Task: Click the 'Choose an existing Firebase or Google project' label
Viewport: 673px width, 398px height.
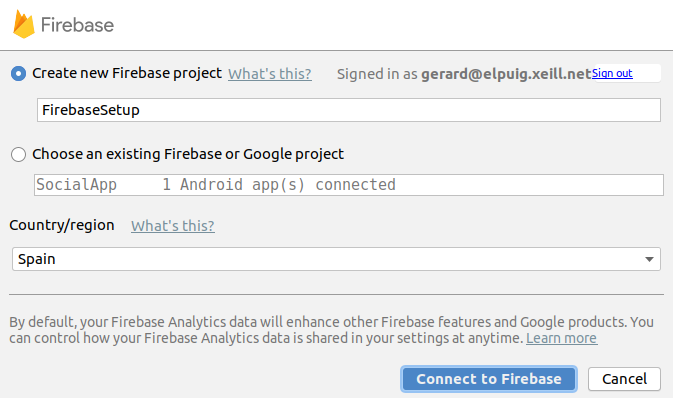Action: (x=188, y=154)
